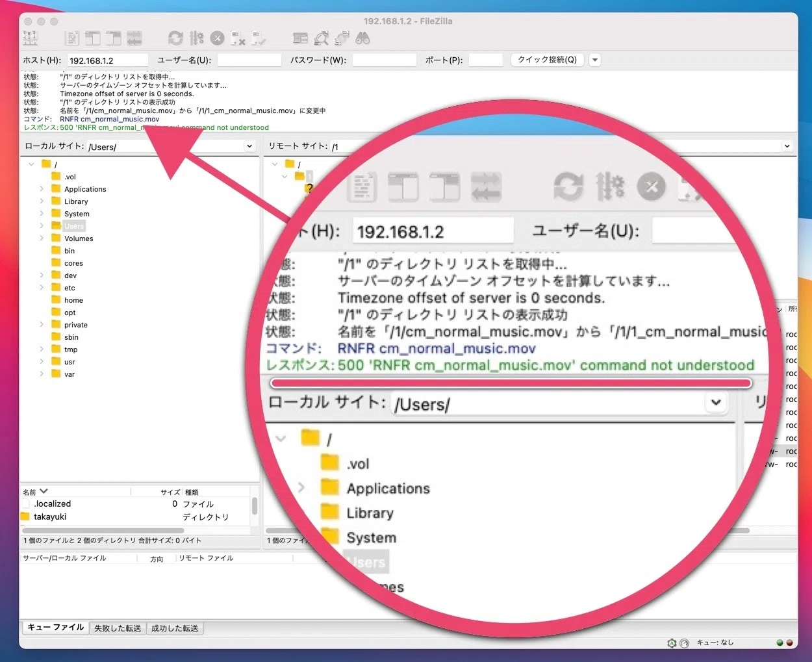This screenshot has width=812, height=662.
Task: Click the ポート(P) input field
Action: tap(485, 60)
